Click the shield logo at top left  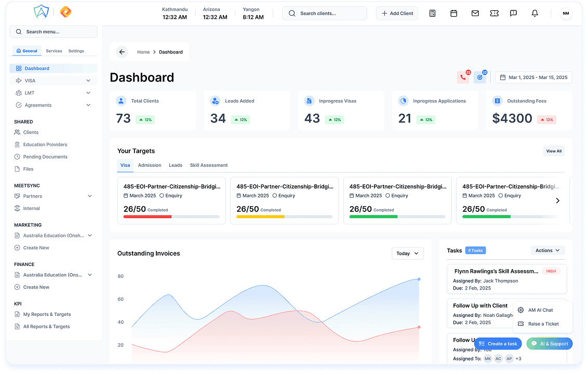[41, 12]
